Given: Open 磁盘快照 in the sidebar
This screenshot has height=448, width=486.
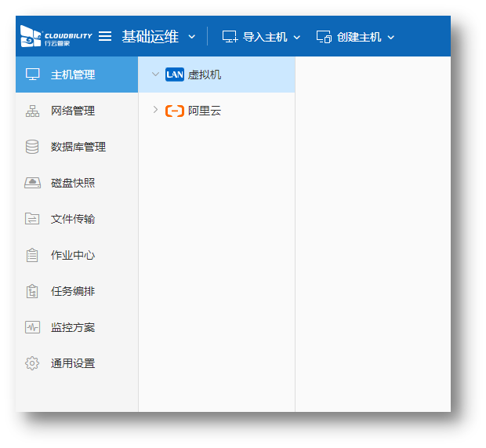Looking at the screenshot, I should click(77, 183).
